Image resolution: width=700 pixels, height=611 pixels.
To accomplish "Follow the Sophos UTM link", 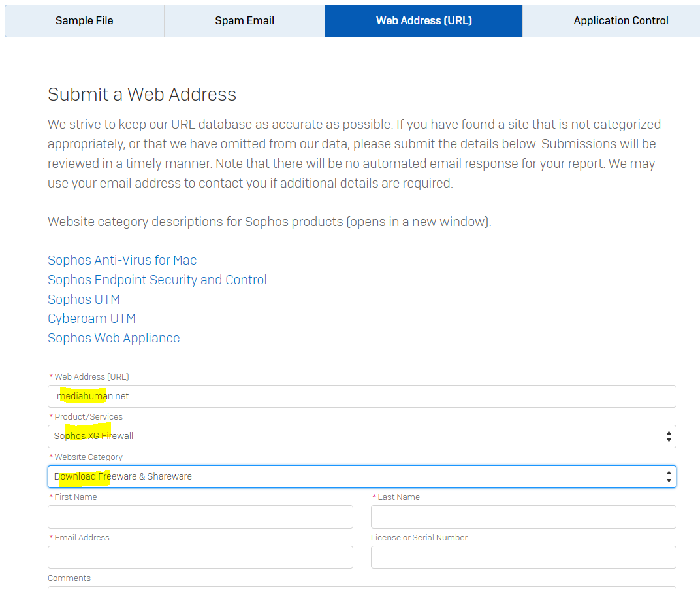I will pyautogui.click(x=84, y=299).
